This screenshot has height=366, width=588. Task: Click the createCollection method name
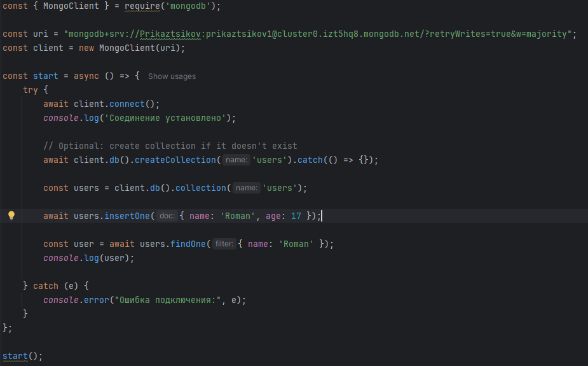pos(175,160)
